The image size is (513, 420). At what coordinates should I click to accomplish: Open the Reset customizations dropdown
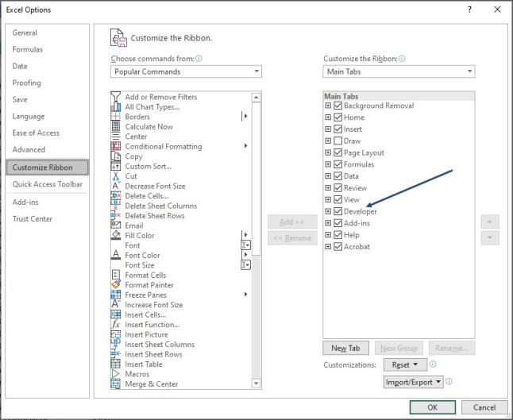coord(405,364)
